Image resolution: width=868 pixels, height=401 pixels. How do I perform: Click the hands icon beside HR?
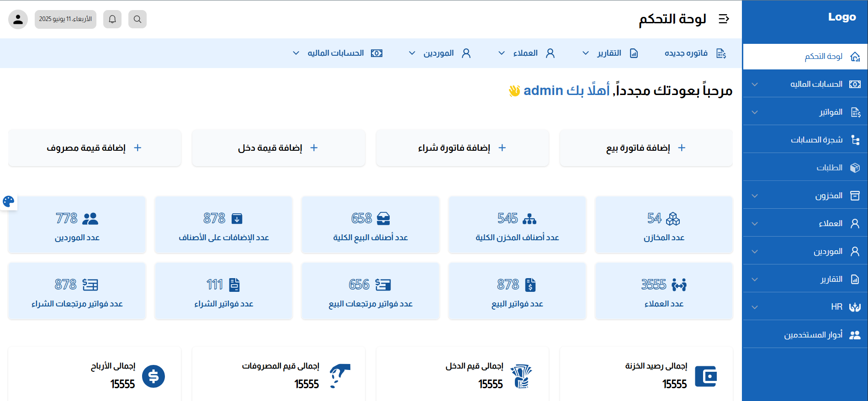coord(855,307)
